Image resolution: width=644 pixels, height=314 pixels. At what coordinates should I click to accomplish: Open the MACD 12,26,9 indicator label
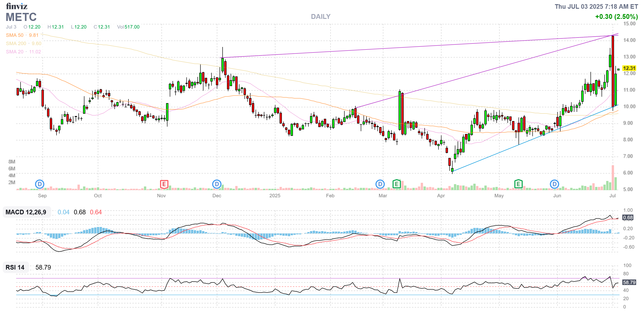click(x=26, y=212)
